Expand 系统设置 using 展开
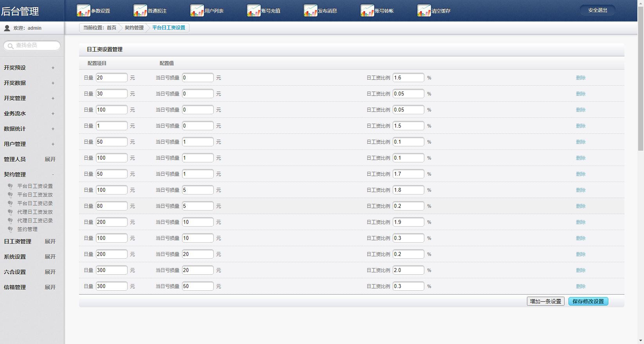 pos(50,257)
